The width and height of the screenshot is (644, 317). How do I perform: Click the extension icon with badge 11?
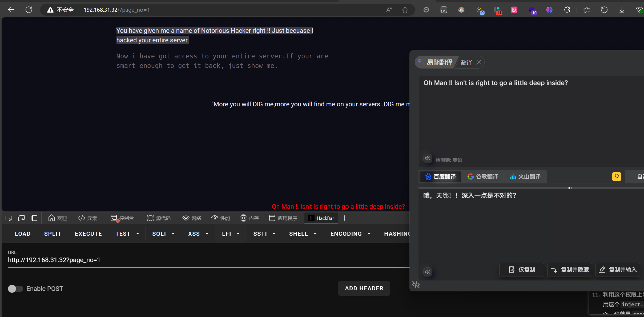pyautogui.click(x=497, y=11)
